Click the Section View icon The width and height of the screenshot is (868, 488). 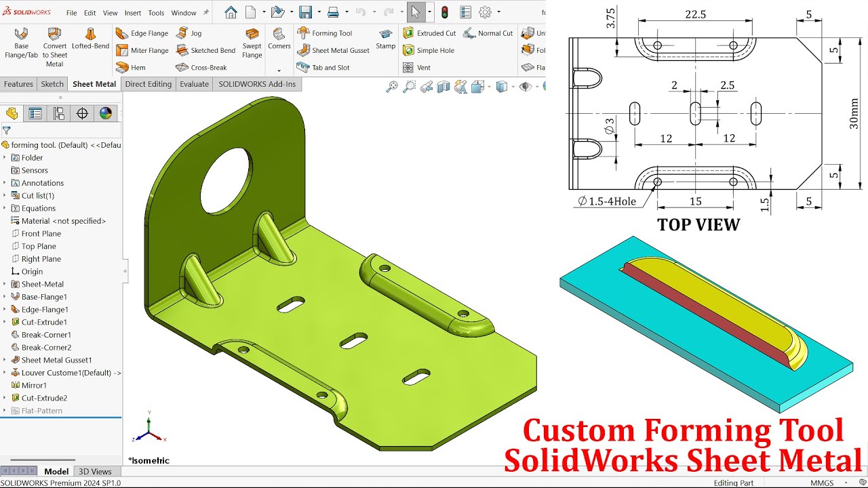tap(443, 87)
